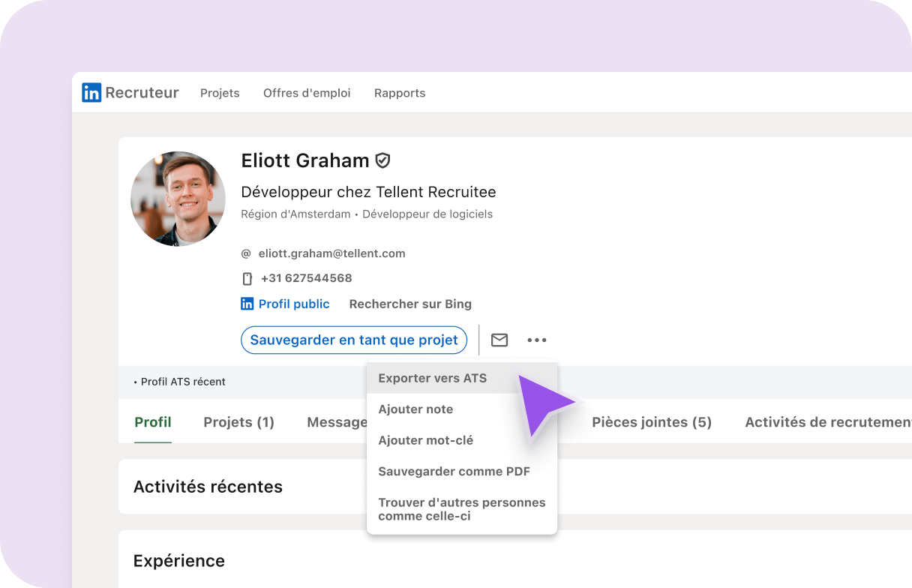The width and height of the screenshot is (912, 588).
Task: Click the LinkedIn icon next to Profil public
Action: 247,303
